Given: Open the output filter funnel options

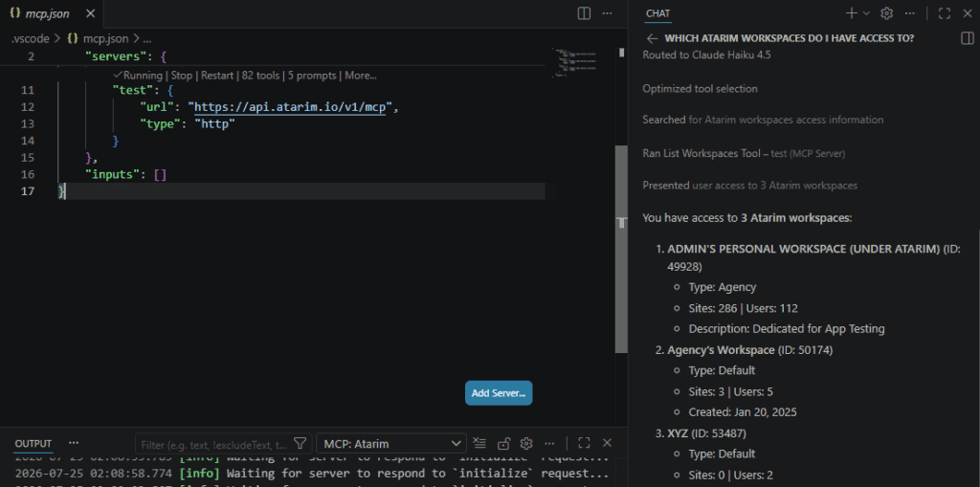Looking at the screenshot, I should coord(300,443).
